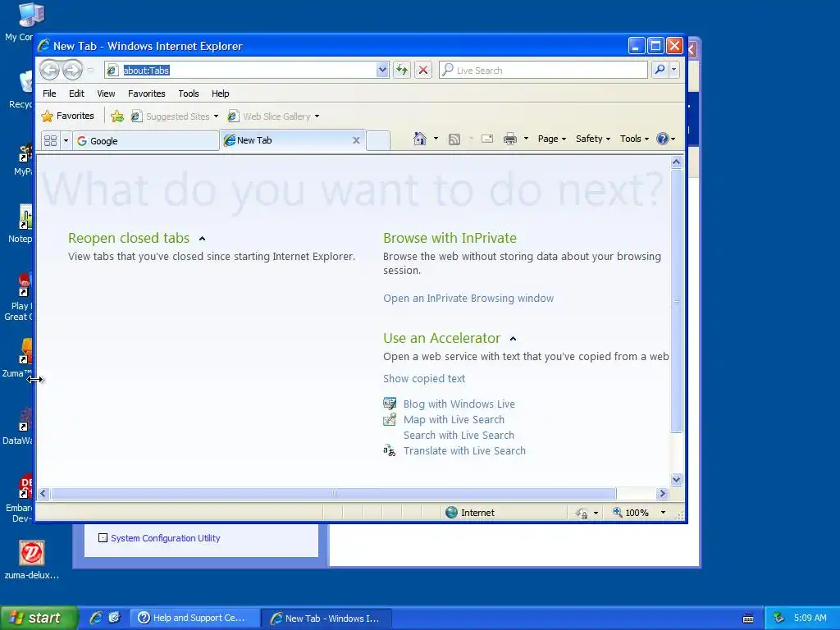840x630 pixels.
Task: Switch to the Google tab
Action: click(146, 141)
